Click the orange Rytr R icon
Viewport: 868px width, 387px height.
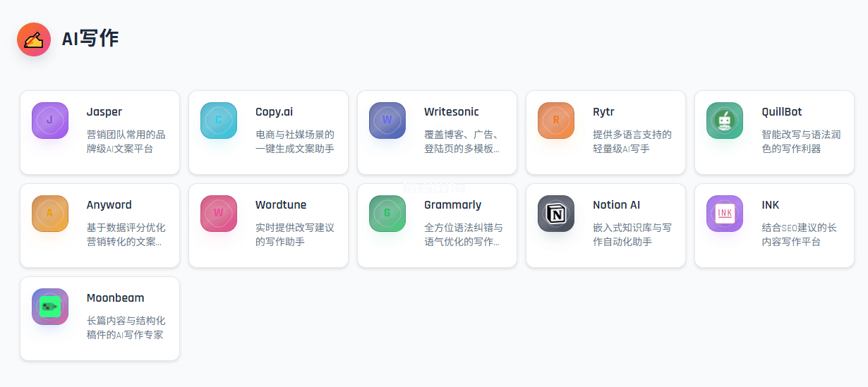[556, 121]
